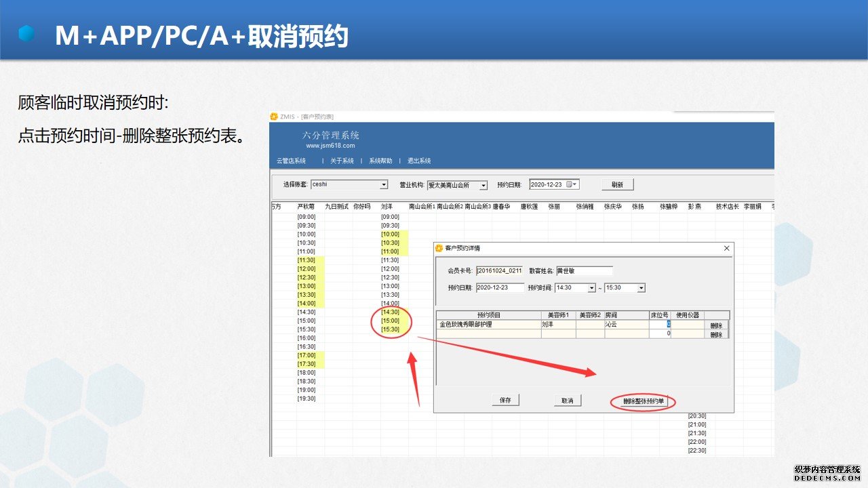Image resolution: width=868 pixels, height=488 pixels.
Task: Open the calendar picker in the 预约日期 toolbar field
Action: coord(569,184)
